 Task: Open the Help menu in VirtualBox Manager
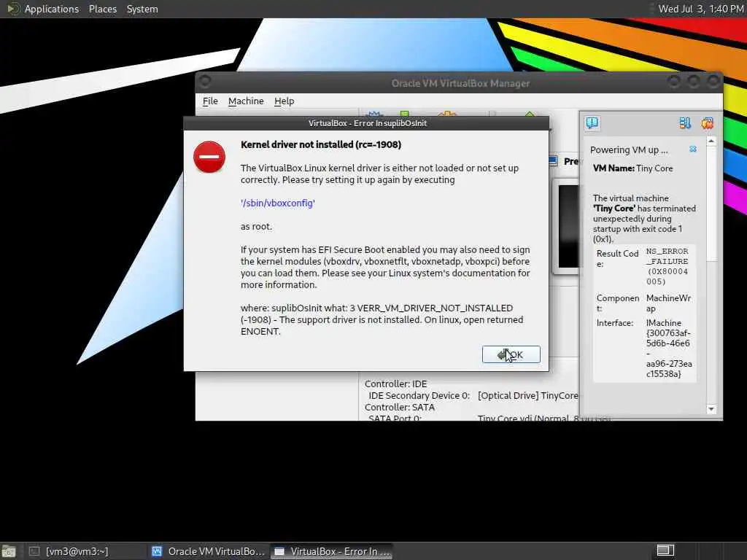click(x=284, y=101)
